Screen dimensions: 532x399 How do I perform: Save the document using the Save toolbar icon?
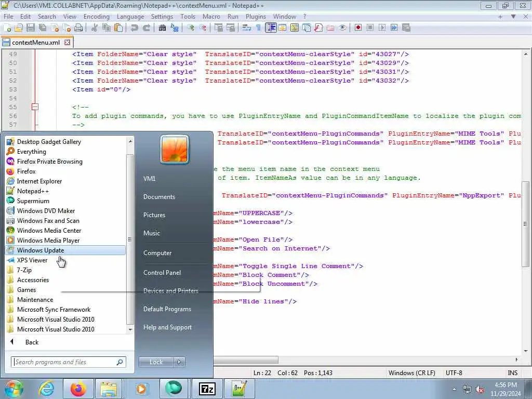[31, 28]
